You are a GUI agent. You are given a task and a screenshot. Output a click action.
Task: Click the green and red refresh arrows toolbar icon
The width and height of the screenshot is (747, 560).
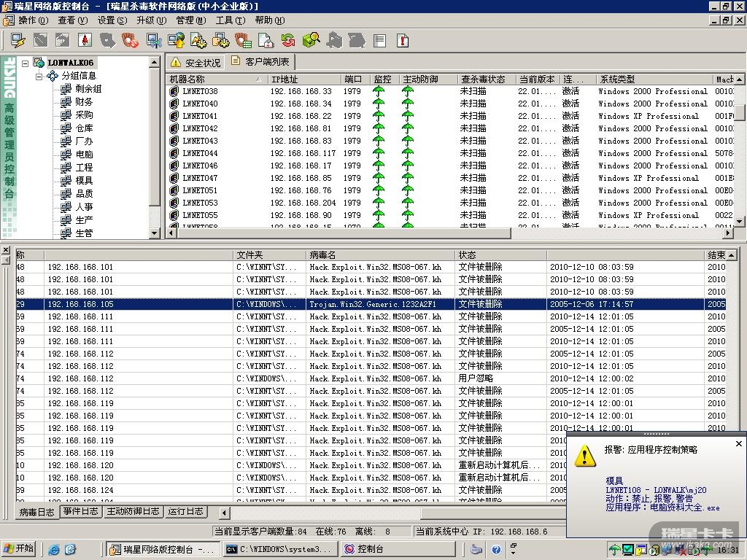tap(289, 40)
